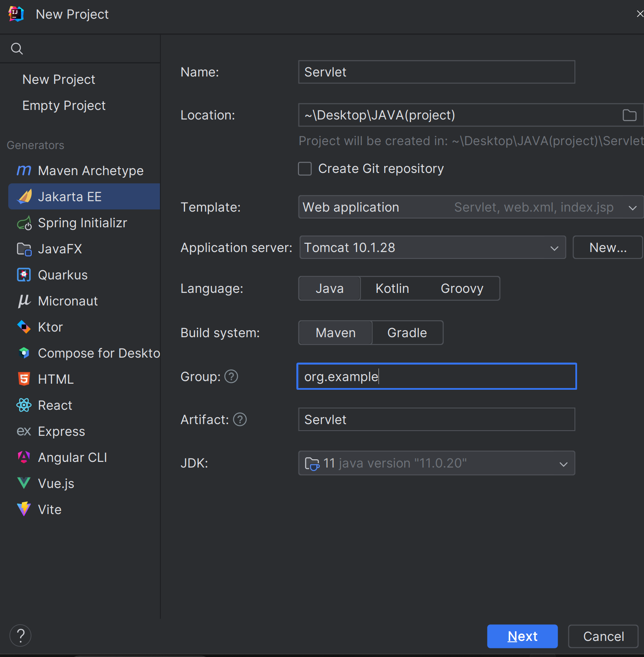Open the JDK version dropdown
Image resolution: width=644 pixels, height=657 pixels.
pyautogui.click(x=437, y=463)
